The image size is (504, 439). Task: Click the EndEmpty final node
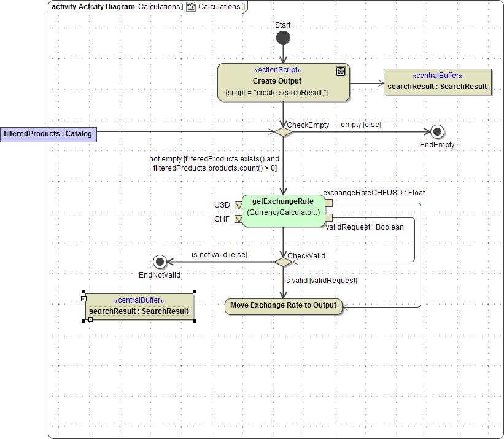point(436,131)
